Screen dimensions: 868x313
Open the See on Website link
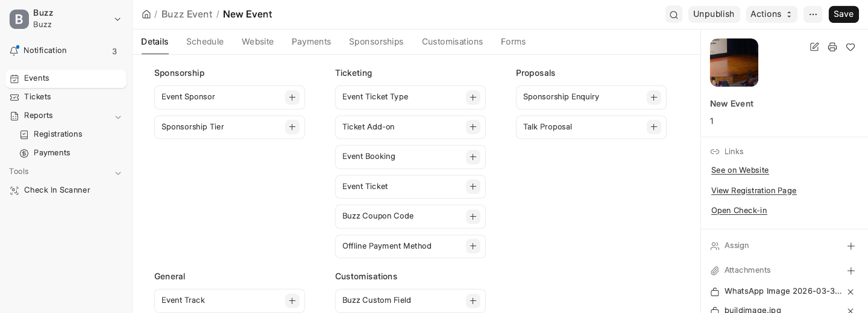click(740, 170)
